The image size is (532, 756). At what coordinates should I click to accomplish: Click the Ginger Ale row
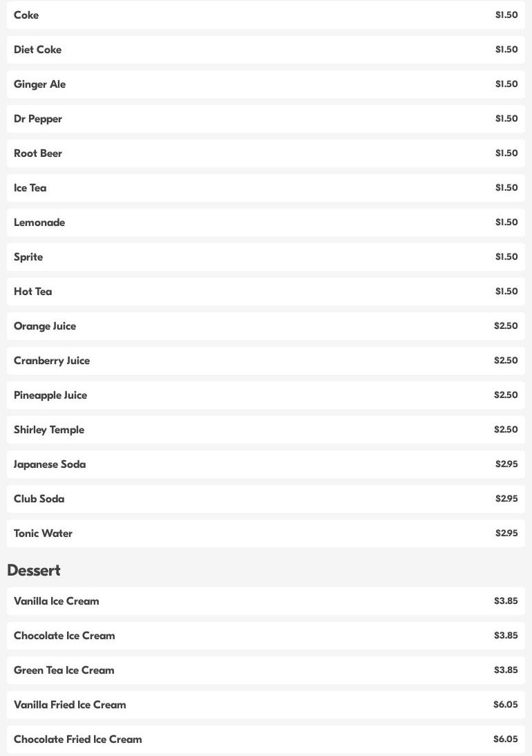click(x=39, y=84)
